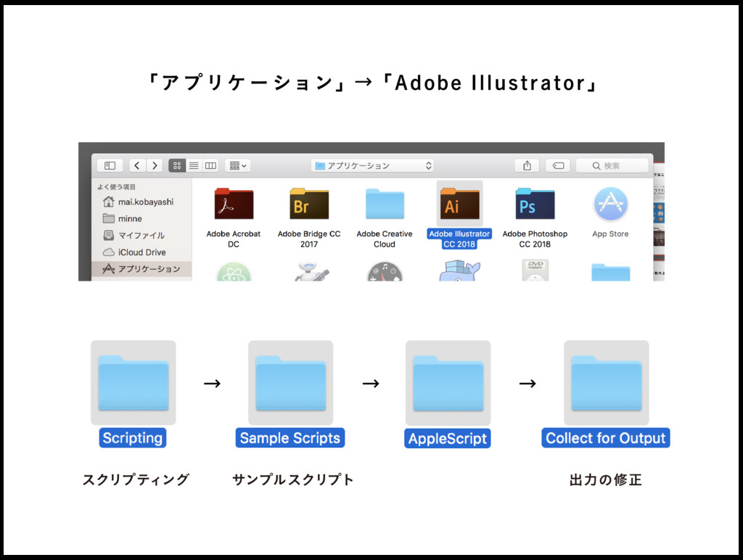
Task: Click the Sample Scripts folder icon
Action: point(290,382)
